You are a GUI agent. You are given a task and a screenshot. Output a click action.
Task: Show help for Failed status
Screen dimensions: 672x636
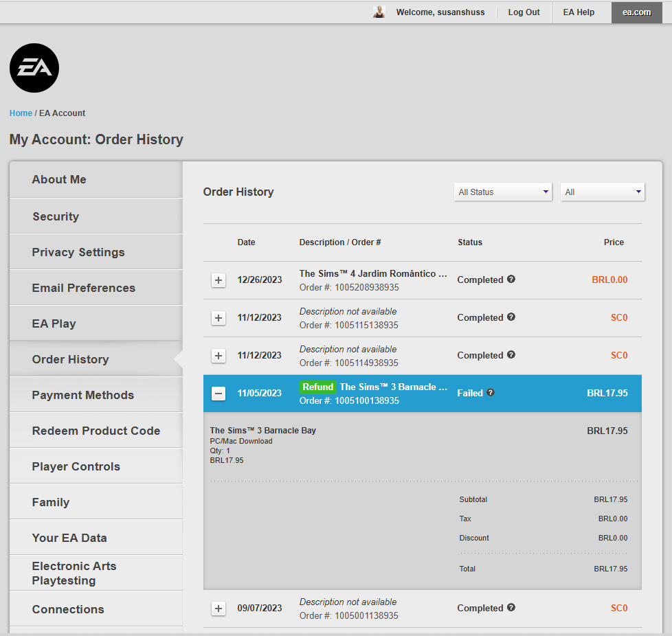491,392
